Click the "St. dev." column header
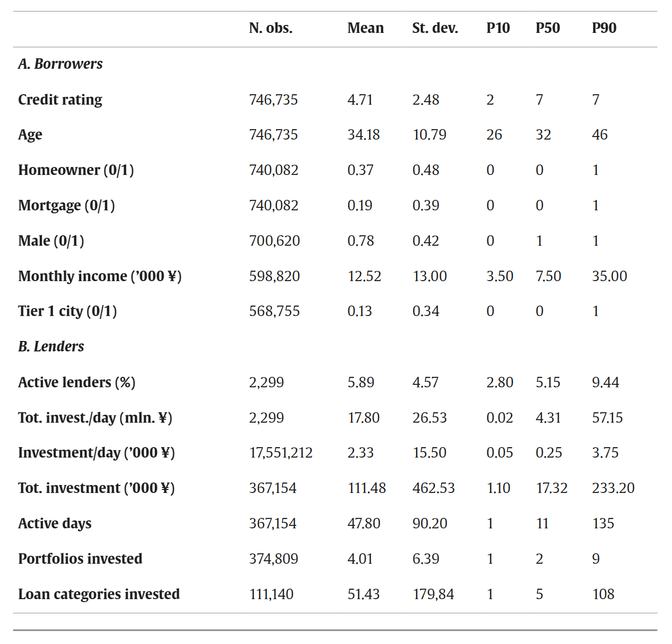 click(434, 28)
